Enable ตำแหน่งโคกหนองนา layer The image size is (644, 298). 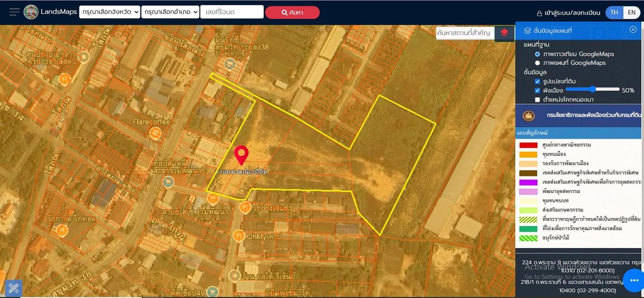click(x=537, y=100)
